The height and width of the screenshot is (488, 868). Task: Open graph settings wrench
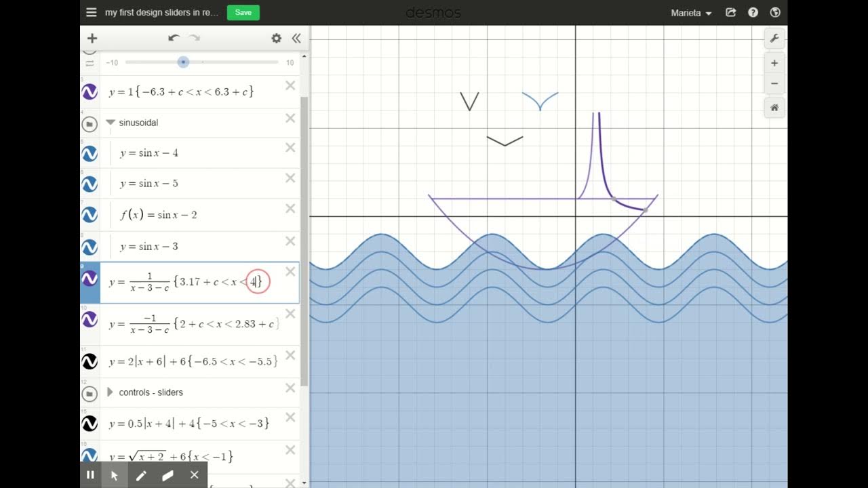[x=774, y=39]
